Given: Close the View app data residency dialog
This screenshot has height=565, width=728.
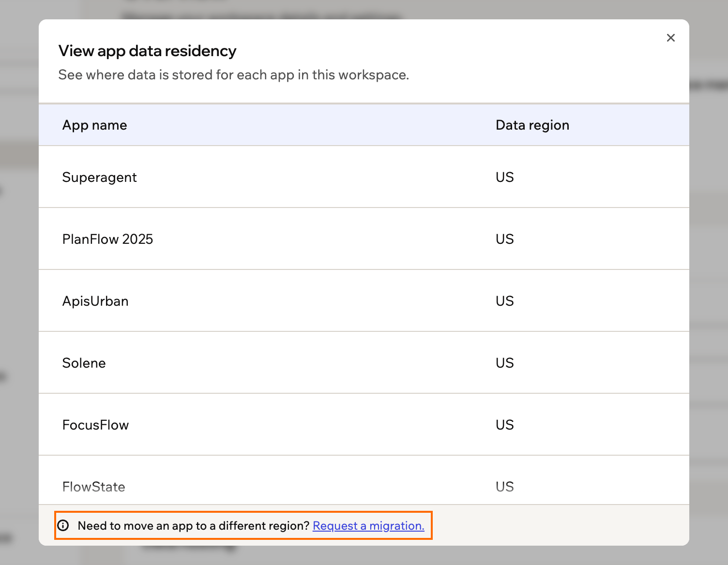Looking at the screenshot, I should pyautogui.click(x=670, y=38).
